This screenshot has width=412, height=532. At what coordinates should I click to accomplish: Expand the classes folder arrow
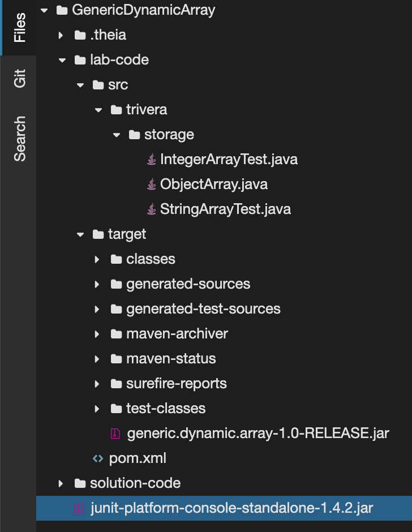click(97, 259)
